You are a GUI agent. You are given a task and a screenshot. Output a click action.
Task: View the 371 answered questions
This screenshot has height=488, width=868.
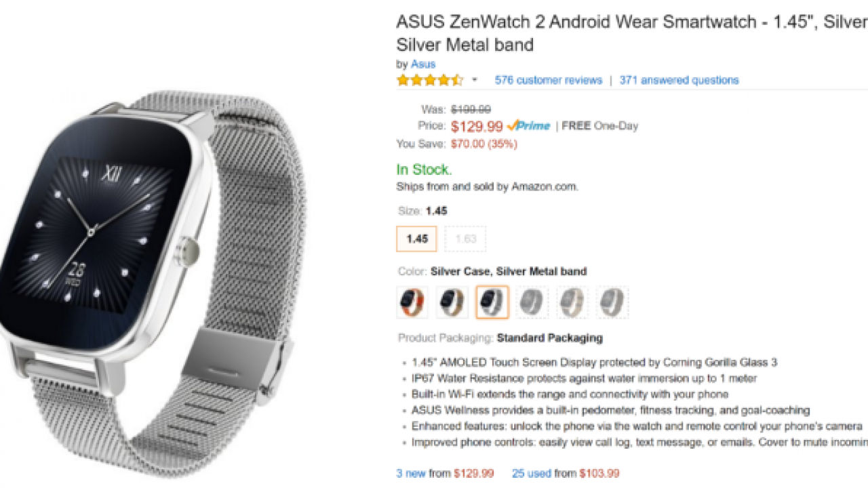679,79
